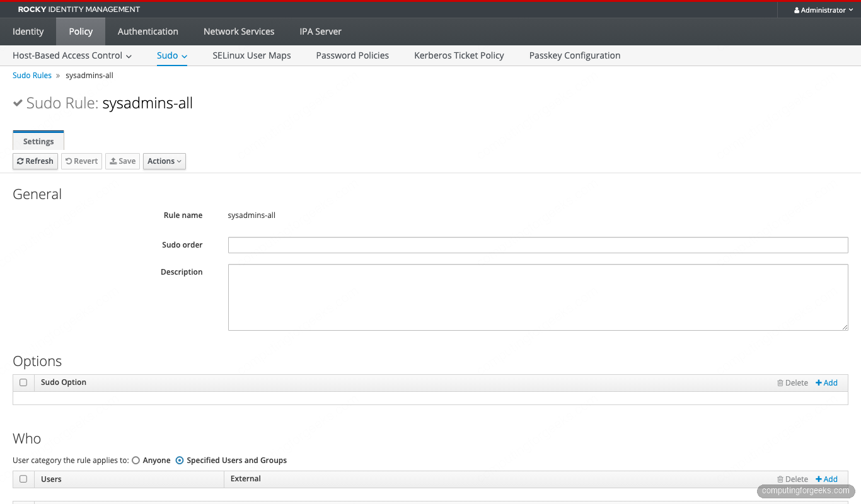Open Kerberos Ticket Policy page

(x=459, y=55)
